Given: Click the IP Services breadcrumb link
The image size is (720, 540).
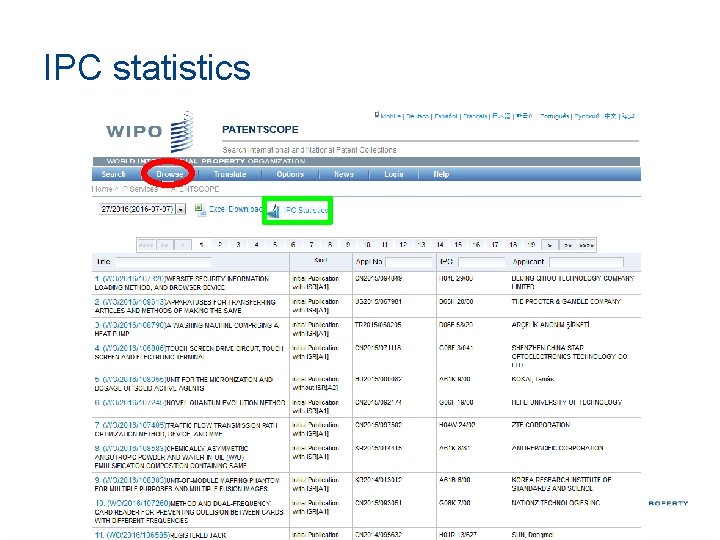Looking at the screenshot, I should coord(139,189).
